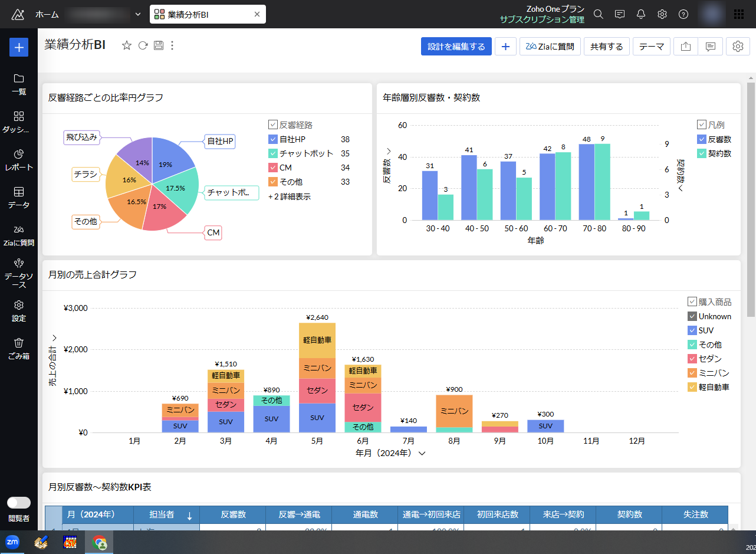Open the ダッシュボード sidebar icon
The width and height of the screenshot is (756, 554).
19,122
